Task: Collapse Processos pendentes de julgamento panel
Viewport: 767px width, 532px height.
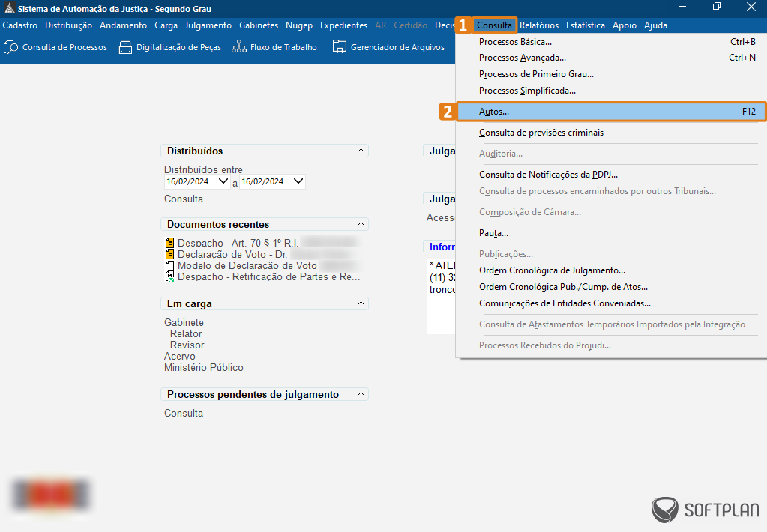Action: coord(361,394)
